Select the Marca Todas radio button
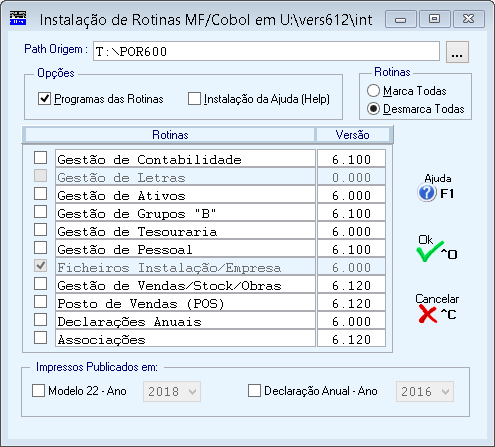 point(373,91)
